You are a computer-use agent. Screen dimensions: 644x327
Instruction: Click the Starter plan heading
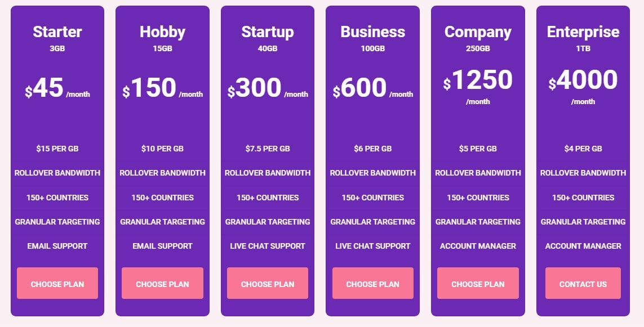(x=57, y=32)
